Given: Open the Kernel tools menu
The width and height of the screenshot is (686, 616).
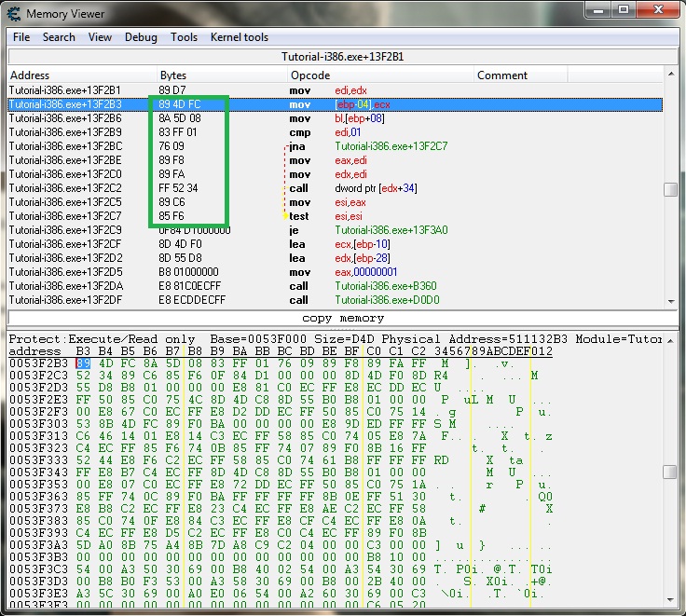Looking at the screenshot, I should [x=240, y=37].
